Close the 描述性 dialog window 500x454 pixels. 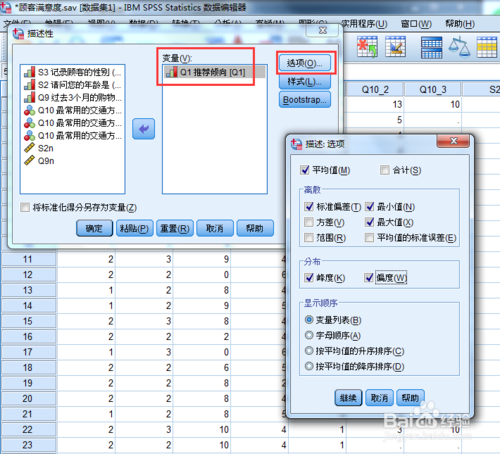pyautogui.click(x=323, y=31)
